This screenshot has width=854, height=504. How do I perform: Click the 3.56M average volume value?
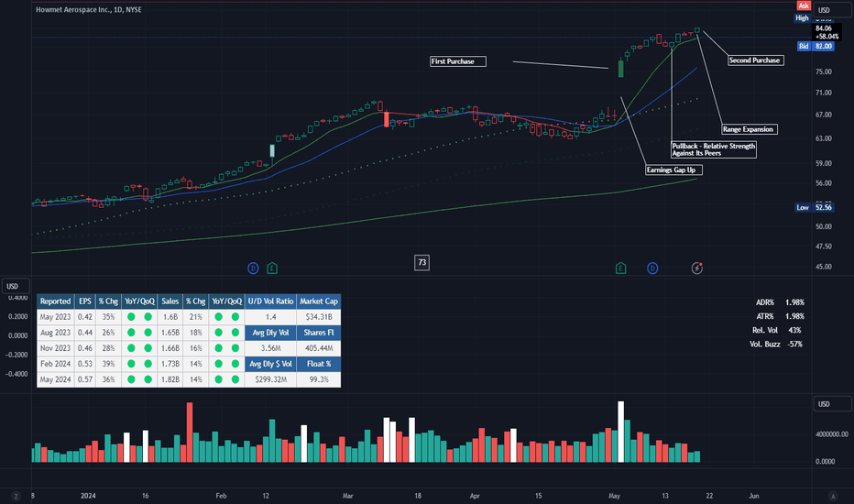[270, 348]
